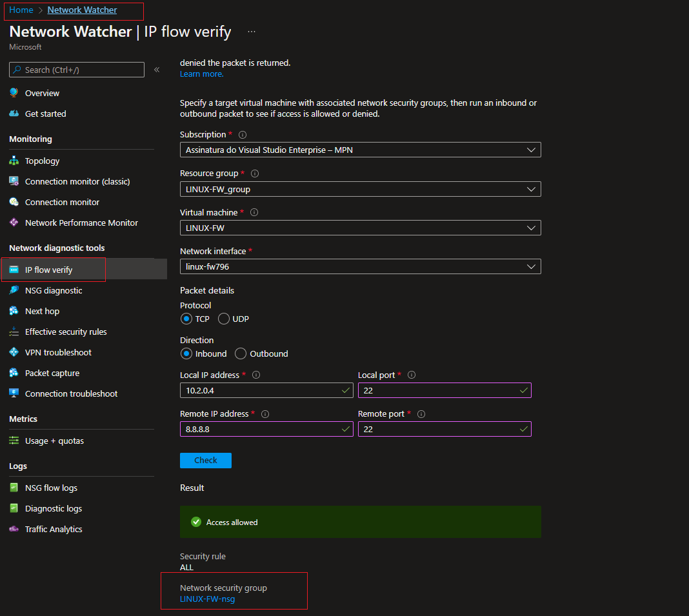Click the Local port info icon
689x616 pixels.
412,375
